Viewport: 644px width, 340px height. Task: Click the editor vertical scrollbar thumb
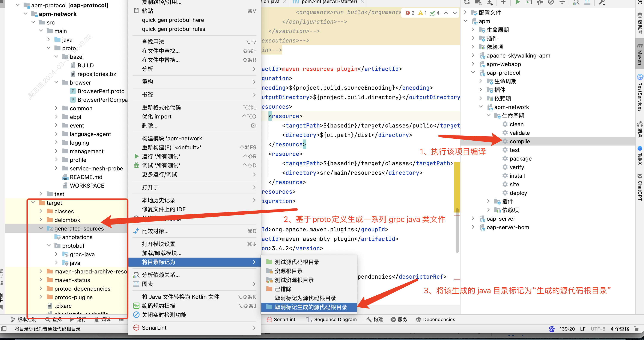pos(457,230)
